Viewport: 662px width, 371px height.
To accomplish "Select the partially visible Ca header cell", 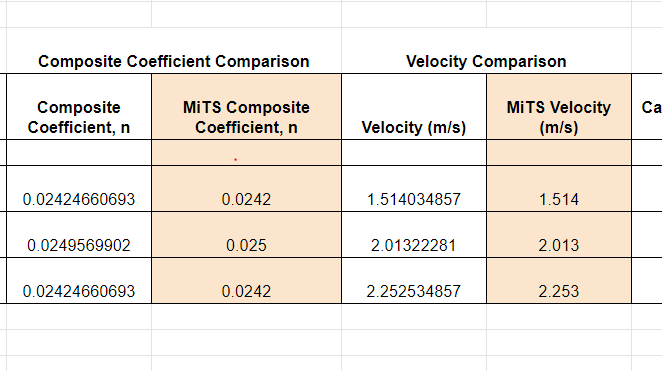I will tap(647, 107).
